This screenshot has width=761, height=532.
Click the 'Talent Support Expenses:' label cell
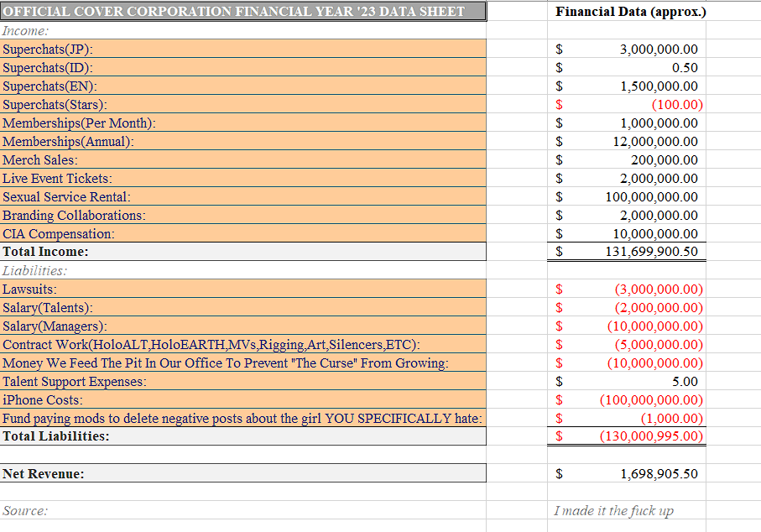pos(242,381)
